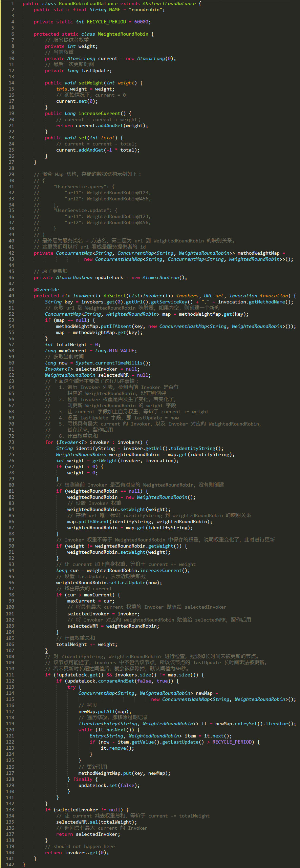Click the @Override annotation

tap(46, 290)
